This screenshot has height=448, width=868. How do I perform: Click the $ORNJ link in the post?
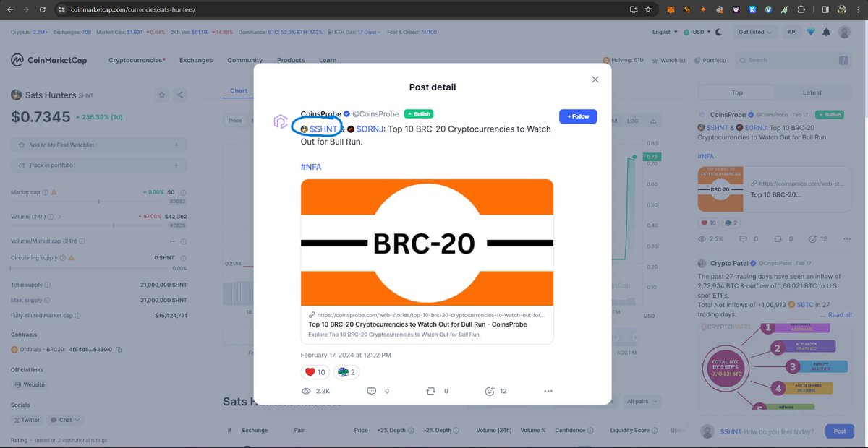[370, 129]
